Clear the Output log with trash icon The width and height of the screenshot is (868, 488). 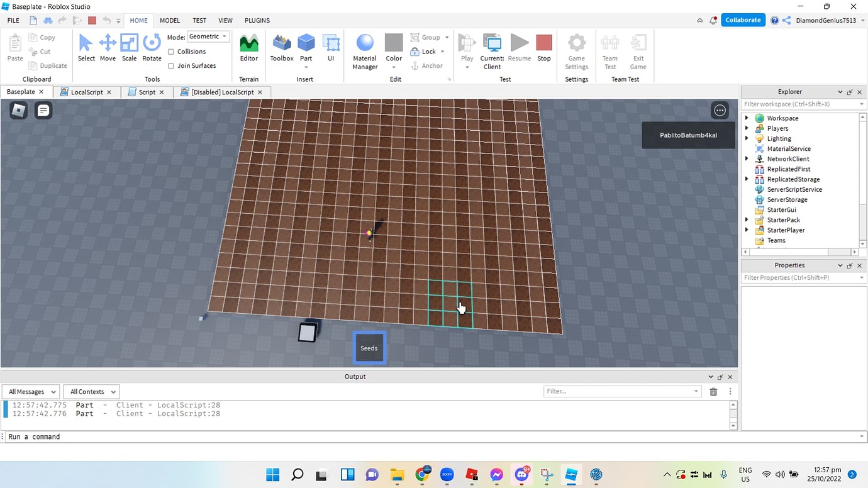(713, 392)
